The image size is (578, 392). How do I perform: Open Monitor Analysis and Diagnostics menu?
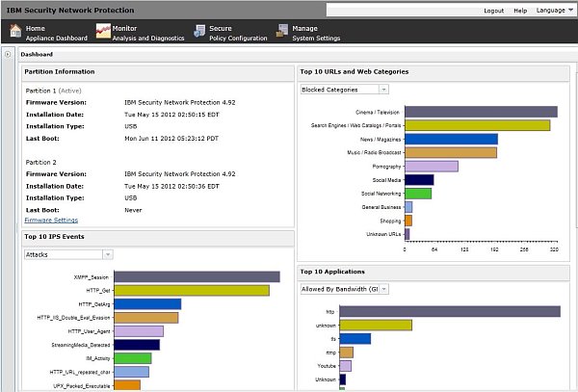tap(148, 33)
